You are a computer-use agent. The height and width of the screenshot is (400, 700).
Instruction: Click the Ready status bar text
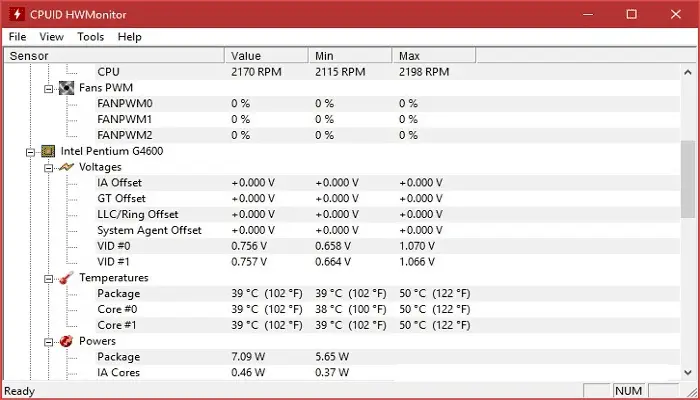pos(20,392)
